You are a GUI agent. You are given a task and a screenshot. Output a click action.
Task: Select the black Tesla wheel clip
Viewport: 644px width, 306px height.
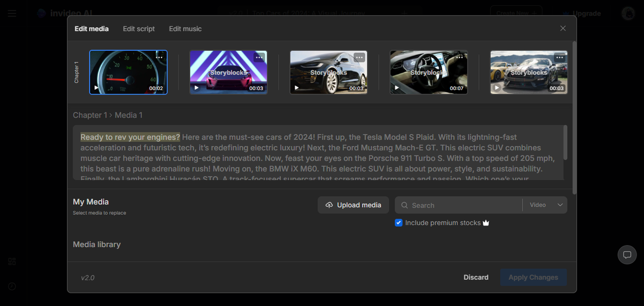tap(329, 72)
